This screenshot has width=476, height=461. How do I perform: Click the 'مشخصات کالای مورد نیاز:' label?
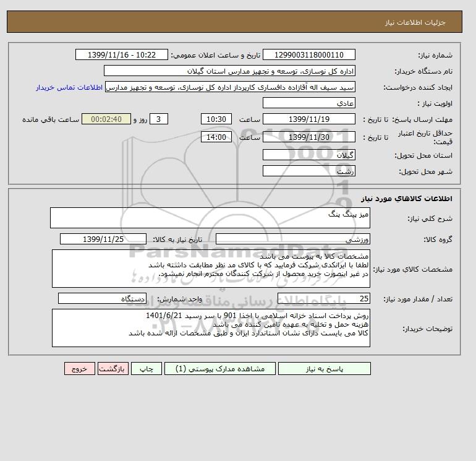[x=412, y=269]
